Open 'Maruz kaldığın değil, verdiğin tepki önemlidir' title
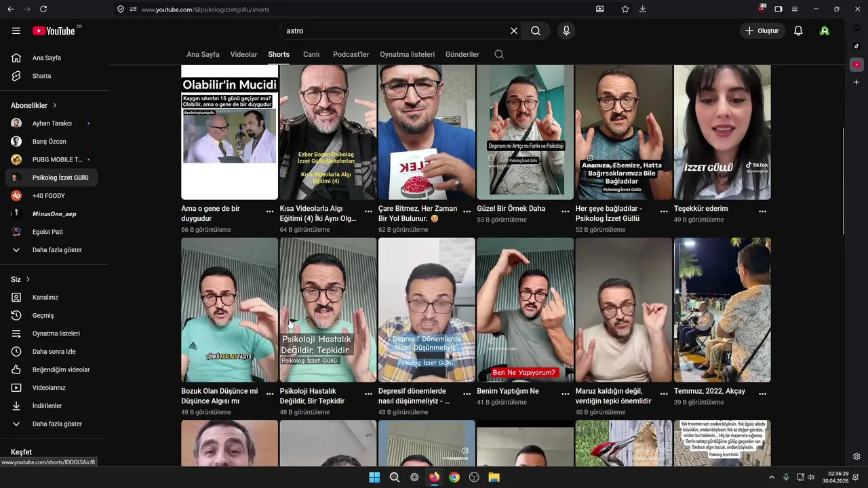Image resolution: width=868 pixels, height=488 pixels. pyautogui.click(x=613, y=396)
